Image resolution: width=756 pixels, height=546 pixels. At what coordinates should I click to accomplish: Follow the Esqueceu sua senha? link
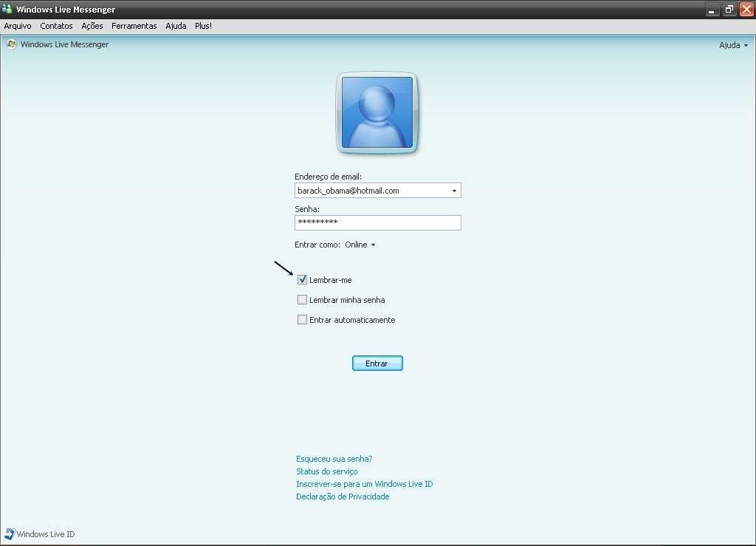coord(334,459)
